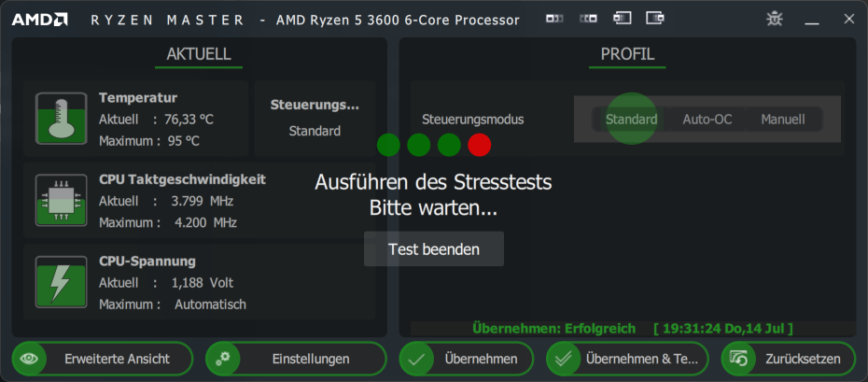
Task: Select the Manuell control mode
Action: coord(783,119)
